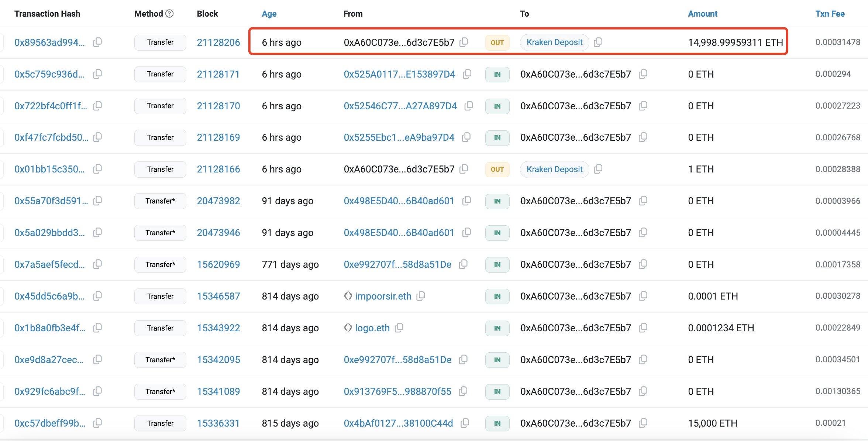Click Amount column header

(702, 14)
